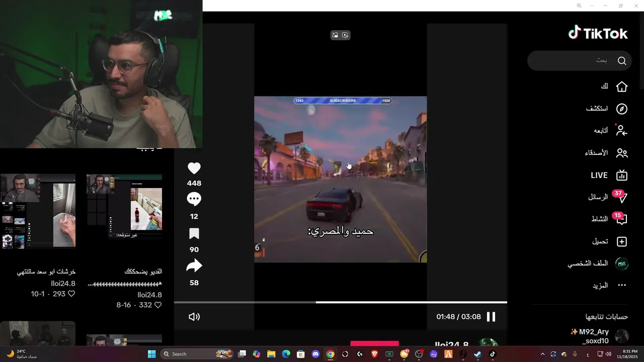This screenshot has height=362, width=644.
Task: Open the خرشات ابو سعد video thumbnail
Action: coord(38,211)
